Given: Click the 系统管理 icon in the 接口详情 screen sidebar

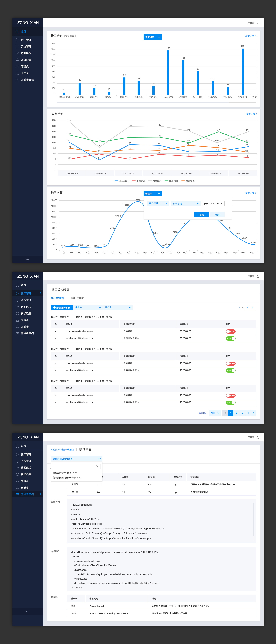Looking at the screenshot, I should click(x=17, y=461).
